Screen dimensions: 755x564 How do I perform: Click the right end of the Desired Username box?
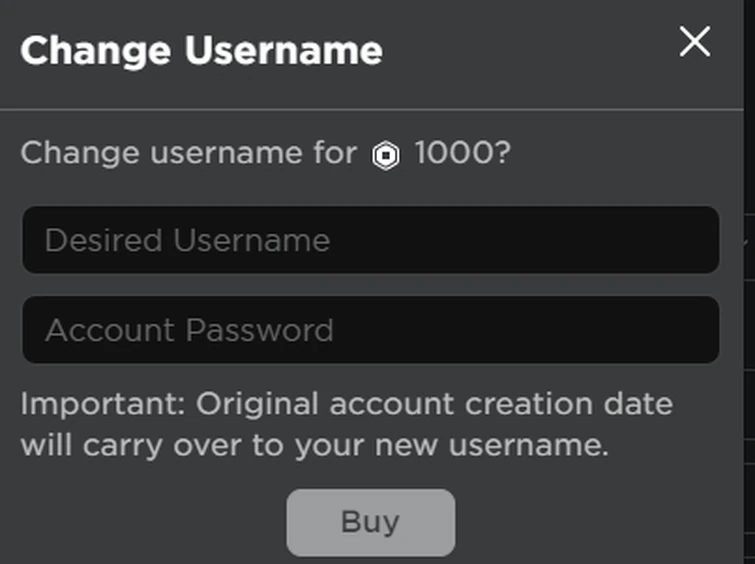690,240
